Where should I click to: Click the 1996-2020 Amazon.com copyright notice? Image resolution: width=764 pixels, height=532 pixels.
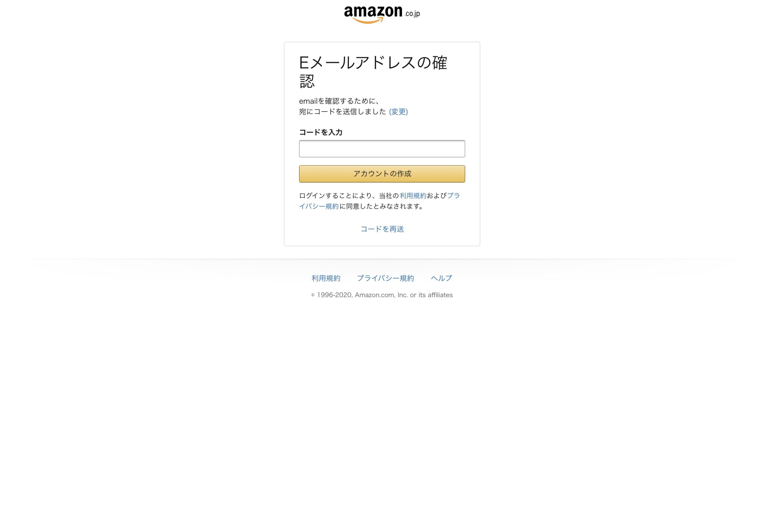pos(382,295)
